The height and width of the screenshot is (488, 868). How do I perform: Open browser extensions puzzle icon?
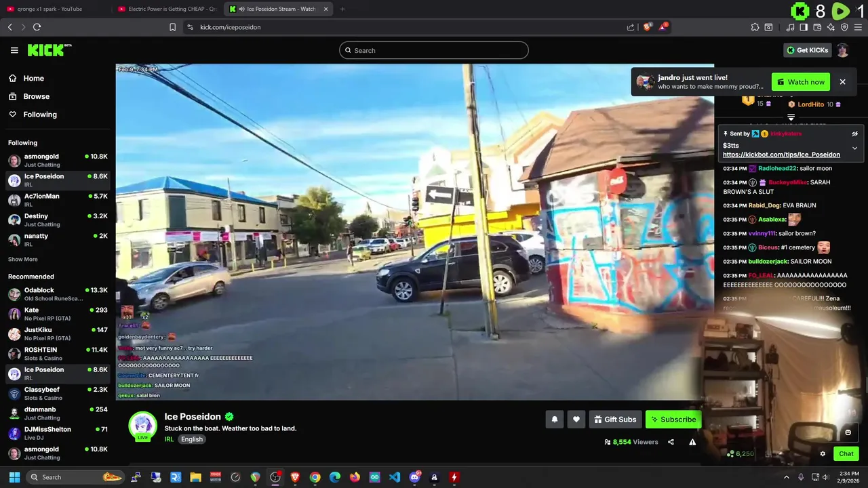(x=755, y=27)
